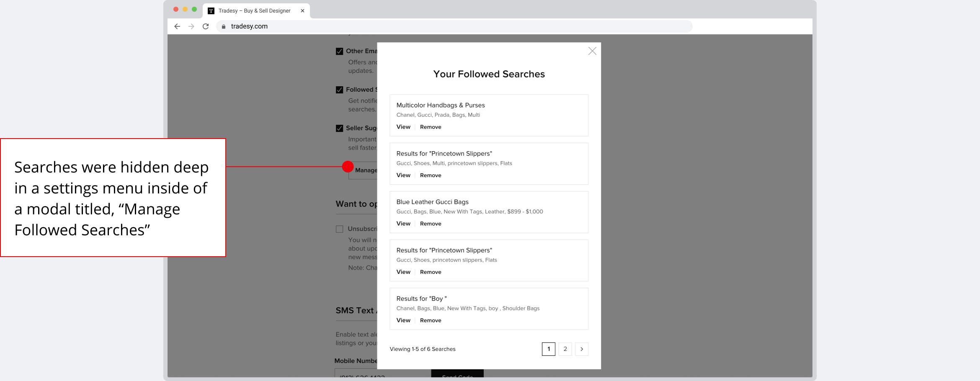Select the Tradesy – Buy & Sell Designer tab
The width and height of the screenshot is (980, 381).
(x=256, y=11)
